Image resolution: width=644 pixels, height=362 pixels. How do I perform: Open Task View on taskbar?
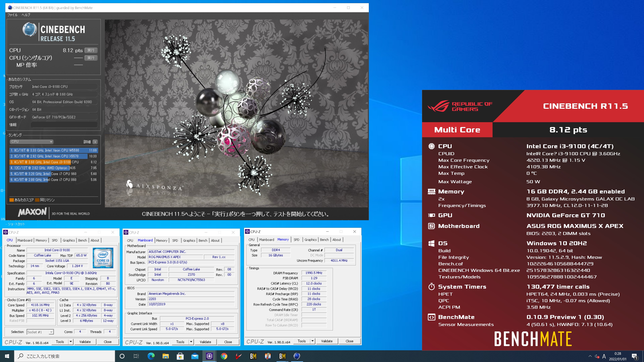tap(136, 356)
